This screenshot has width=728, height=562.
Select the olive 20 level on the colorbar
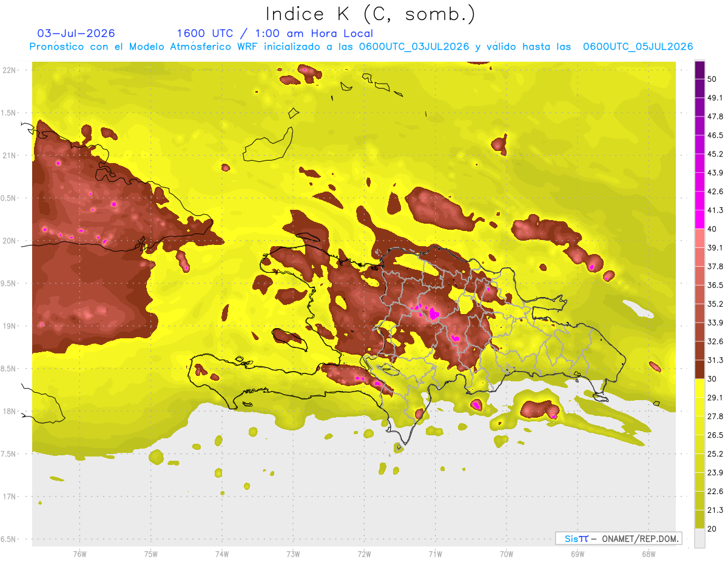click(699, 519)
